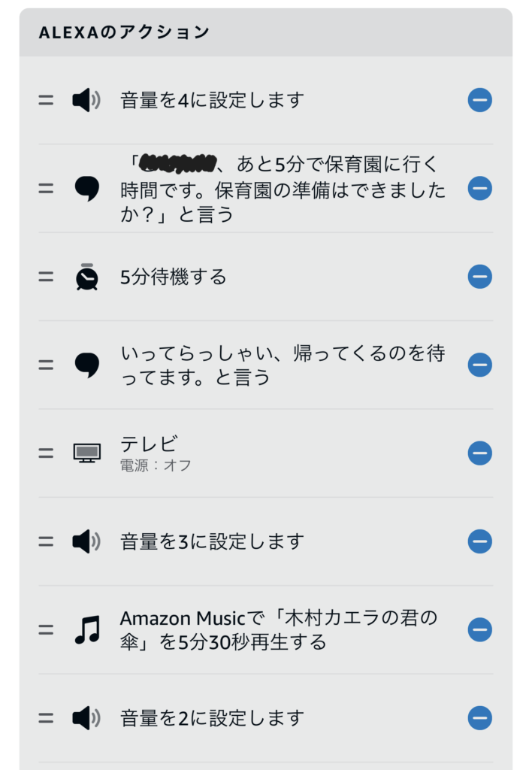Open the 5分待機する wait action
The width and height of the screenshot is (532, 770).
point(174,277)
